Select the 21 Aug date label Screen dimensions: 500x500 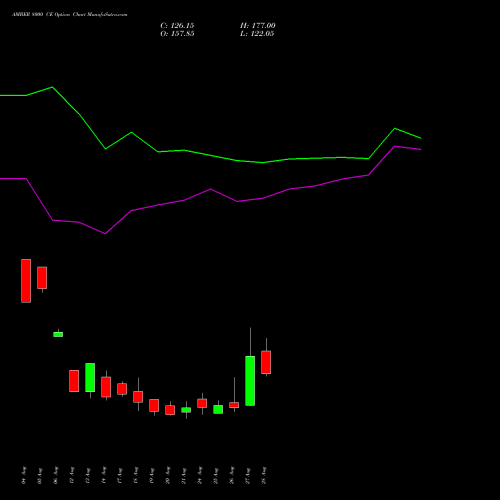[184, 475]
